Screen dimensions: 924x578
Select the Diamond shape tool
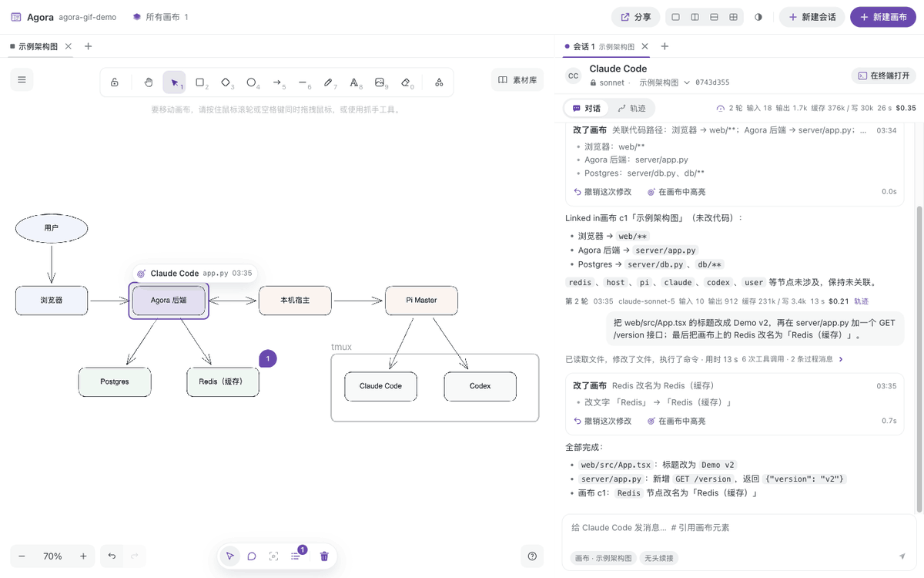click(226, 82)
